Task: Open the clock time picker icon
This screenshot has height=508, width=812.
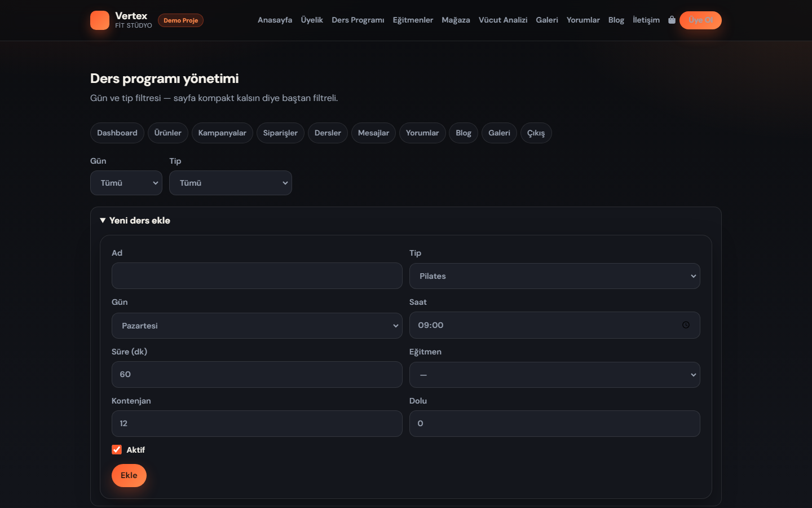Action: coord(686,325)
